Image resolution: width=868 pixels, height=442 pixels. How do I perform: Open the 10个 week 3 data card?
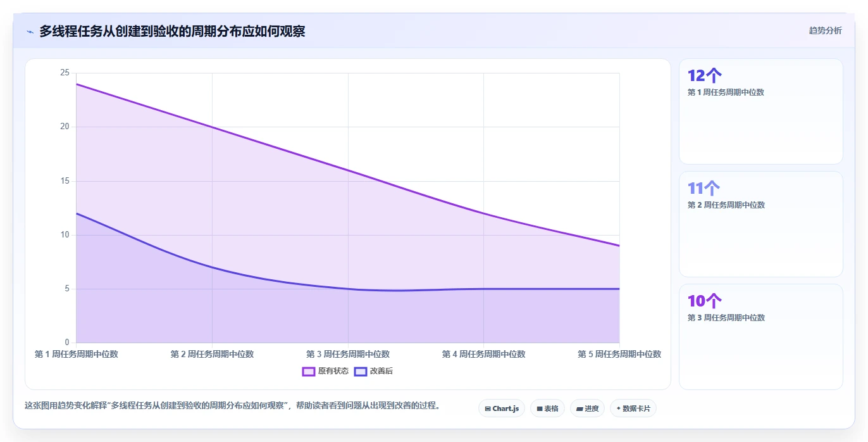[x=760, y=337]
